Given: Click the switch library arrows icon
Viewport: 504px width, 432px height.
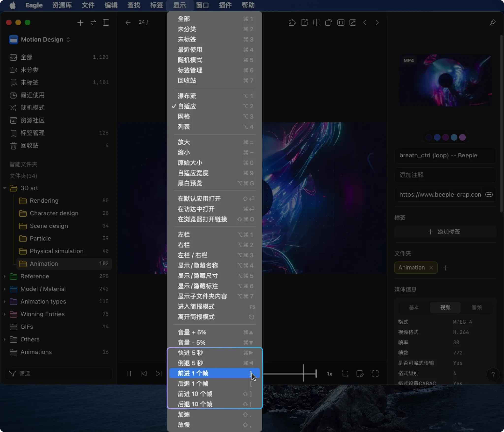Looking at the screenshot, I should click(93, 23).
